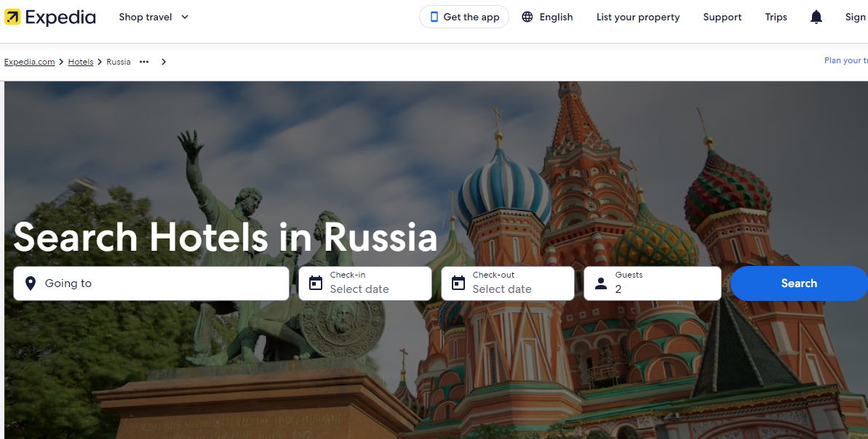Click the breadcrumb right chevron arrow
The width and height of the screenshot is (868, 439).
coord(164,62)
